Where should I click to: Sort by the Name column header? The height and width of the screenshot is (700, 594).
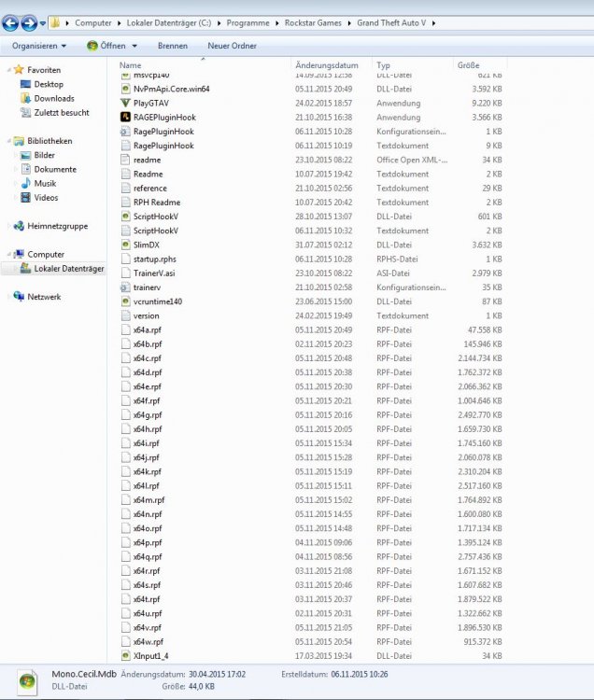click(x=130, y=65)
